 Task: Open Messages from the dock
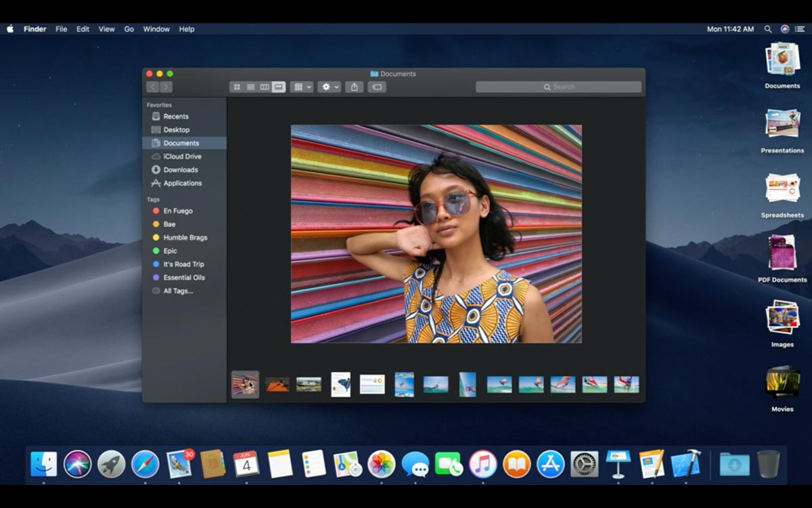click(415, 465)
